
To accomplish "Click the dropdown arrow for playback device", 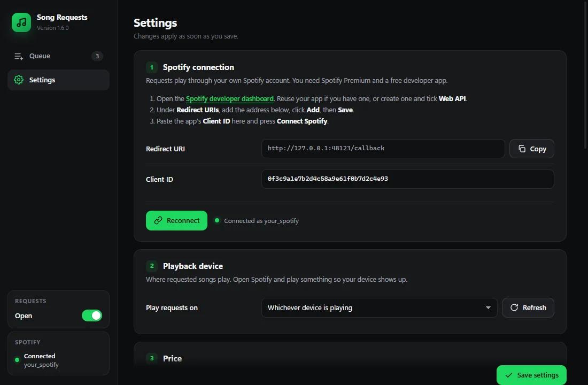I will tap(488, 307).
